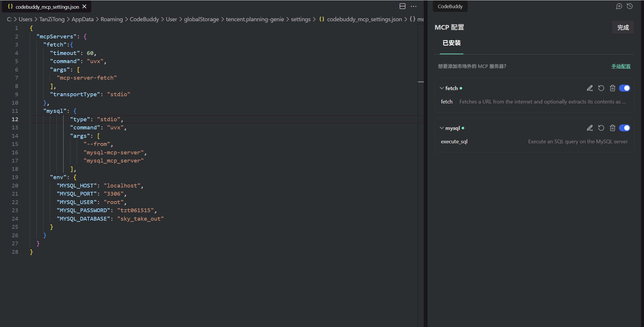This screenshot has width=644, height=327.
Task: Edit the fetch MCP server
Action: tap(590, 88)
